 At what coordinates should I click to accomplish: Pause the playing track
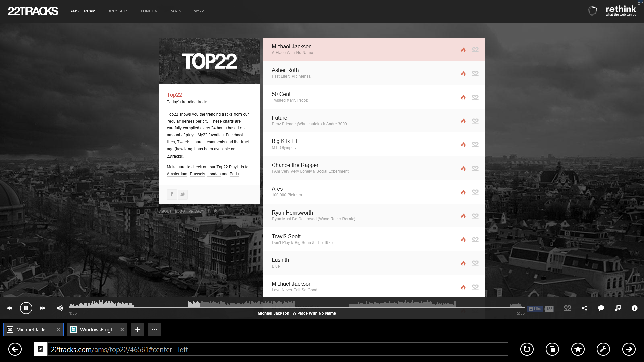point(26,308)
